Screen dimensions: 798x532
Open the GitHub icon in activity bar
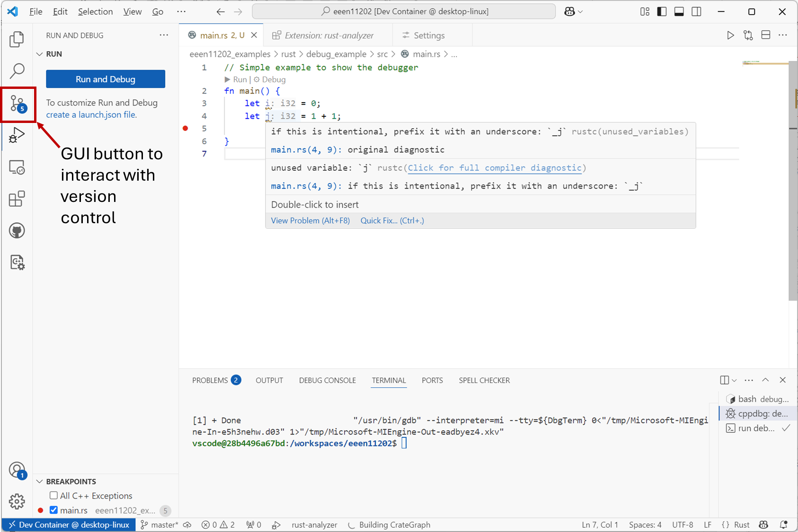click(17, 231)
